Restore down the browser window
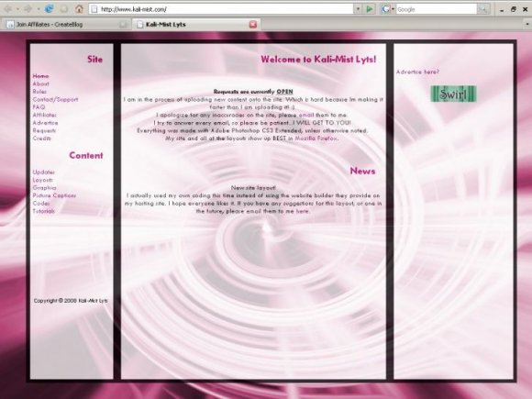This screenshot has width=532, height=399. 514,9
